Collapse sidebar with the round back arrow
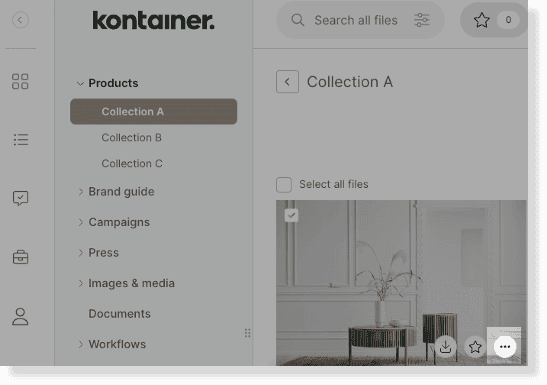 (x=20, y=20)
